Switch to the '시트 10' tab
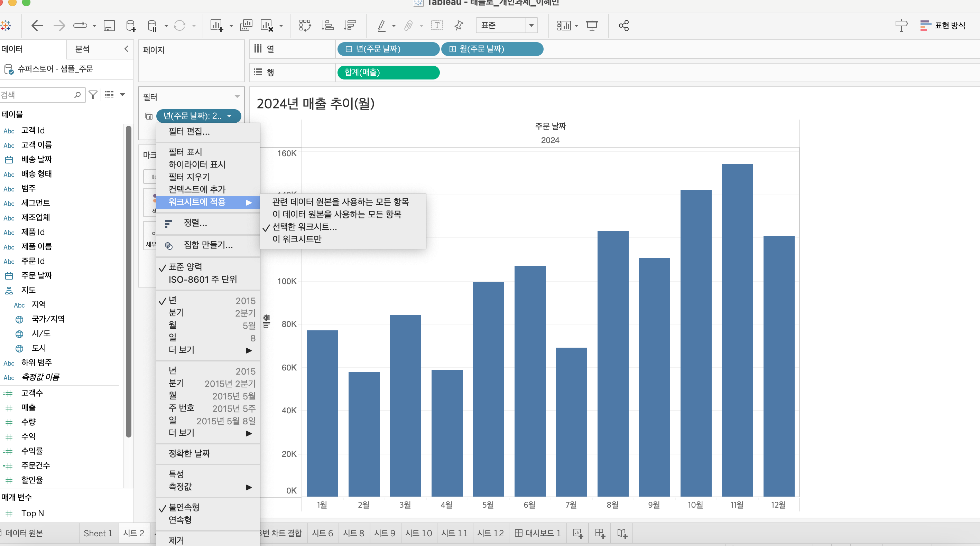 (x=418, y=533)
